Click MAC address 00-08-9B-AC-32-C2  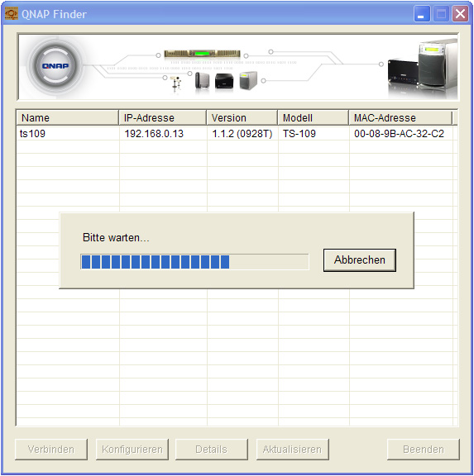(x=399, y=134)
